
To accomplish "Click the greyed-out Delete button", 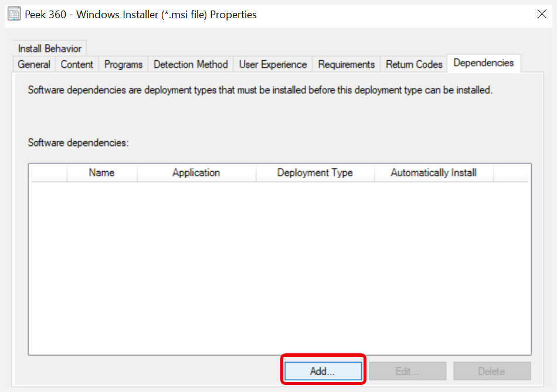I will pyautogui.click(x=492, y=371).
